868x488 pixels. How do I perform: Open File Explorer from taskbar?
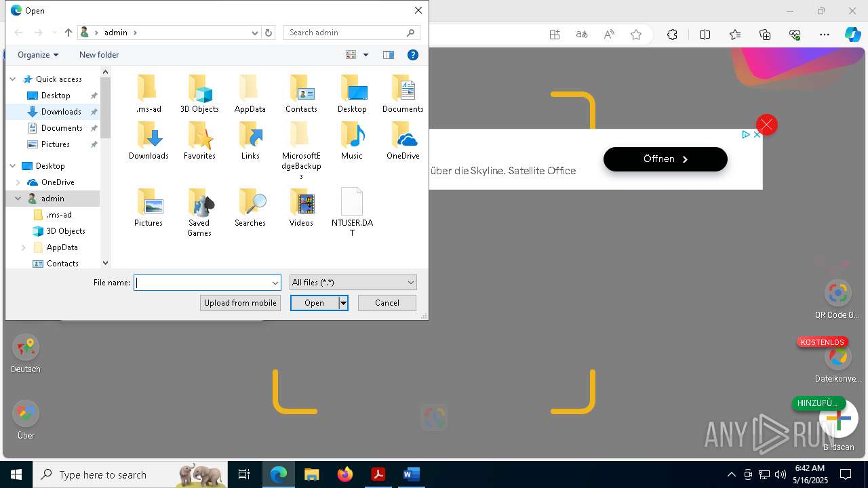(311, 474)
